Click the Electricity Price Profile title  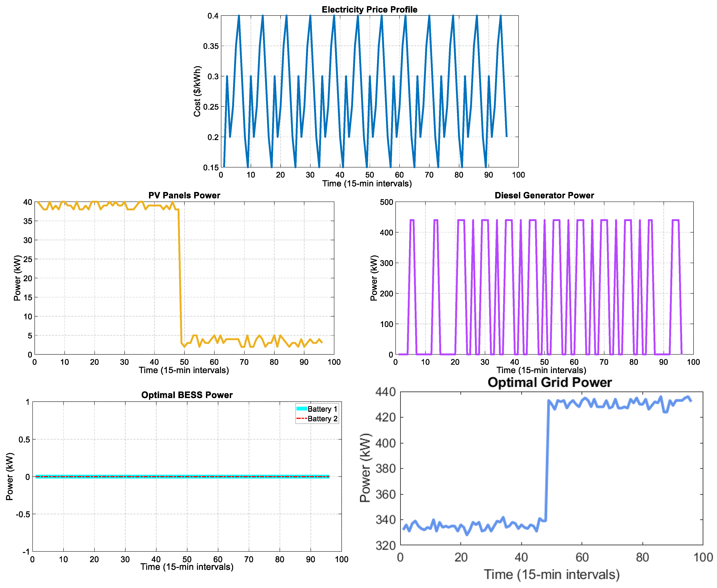point(369,10)
